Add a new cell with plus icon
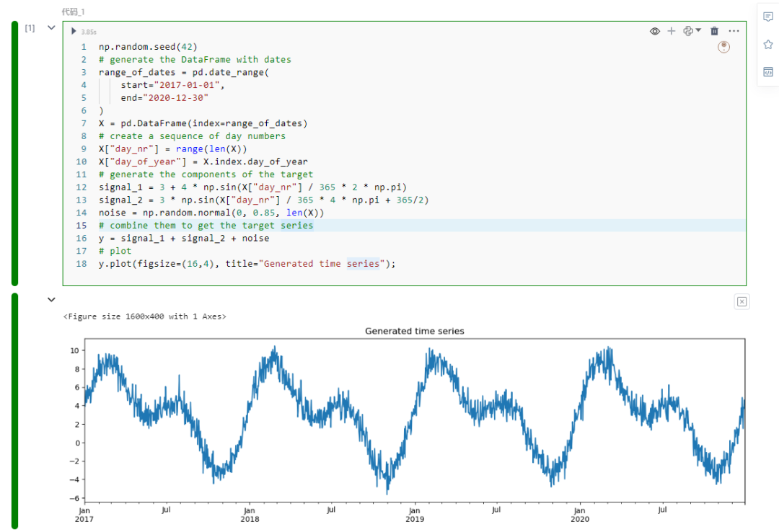The width and height of the screenshot is (779, 532). tap(672, 31)
